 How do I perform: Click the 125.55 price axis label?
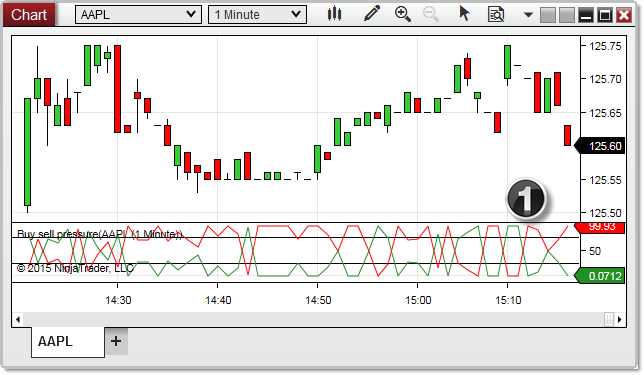click(605, 180)
